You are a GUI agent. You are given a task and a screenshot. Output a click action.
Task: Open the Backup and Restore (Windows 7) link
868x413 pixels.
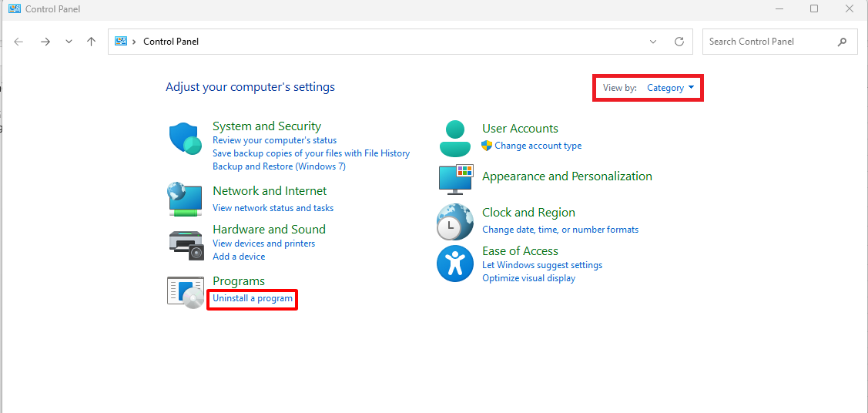click(279, 166)
